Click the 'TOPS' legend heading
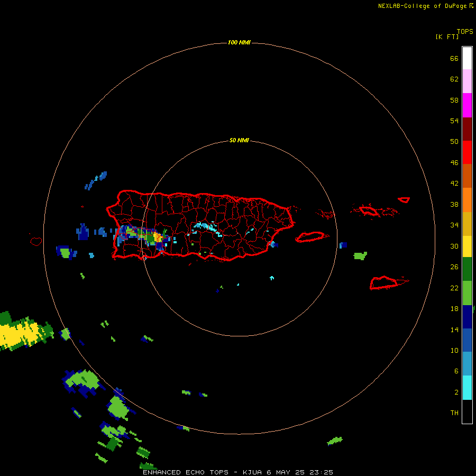 pyautogui.click(x=465, y=32)
